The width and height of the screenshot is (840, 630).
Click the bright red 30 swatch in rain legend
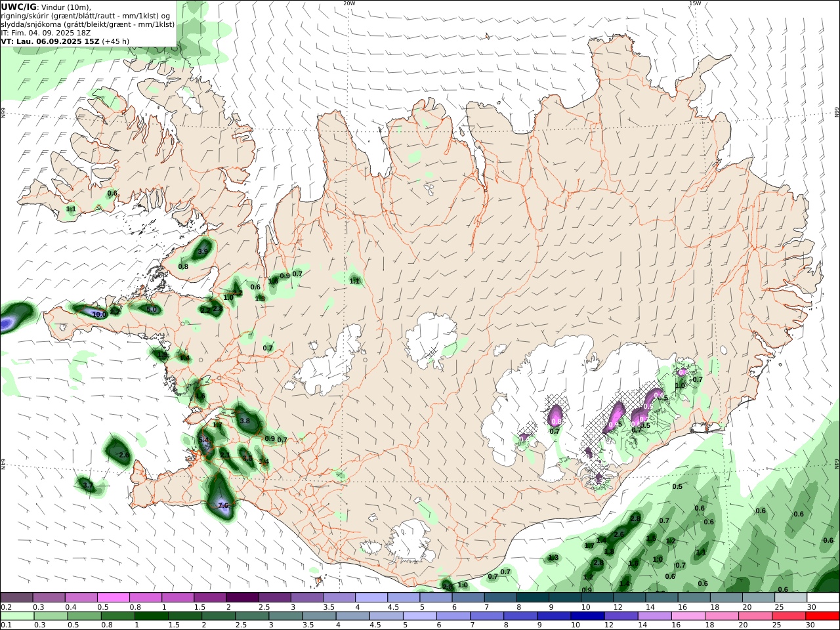point(823,616)
